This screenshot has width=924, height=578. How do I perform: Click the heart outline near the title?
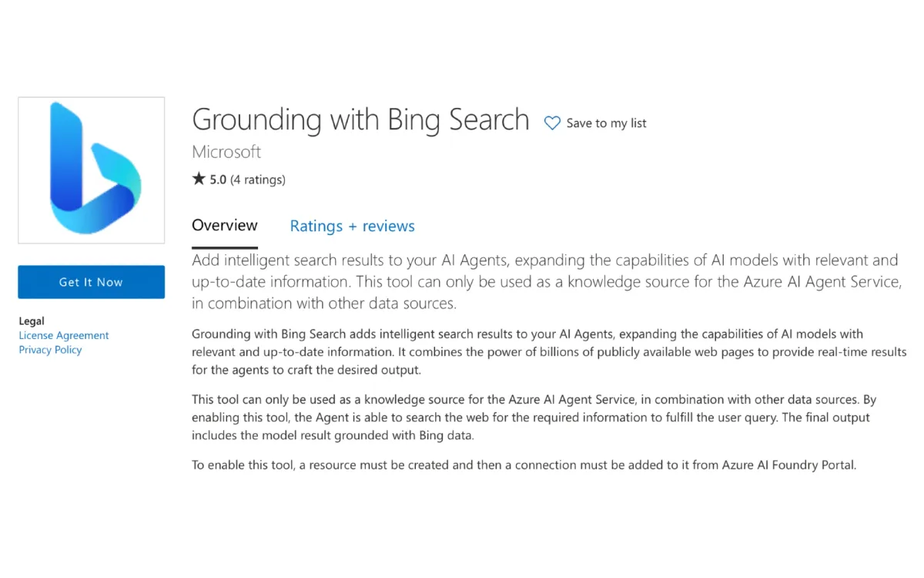click(x=551, y=123)
